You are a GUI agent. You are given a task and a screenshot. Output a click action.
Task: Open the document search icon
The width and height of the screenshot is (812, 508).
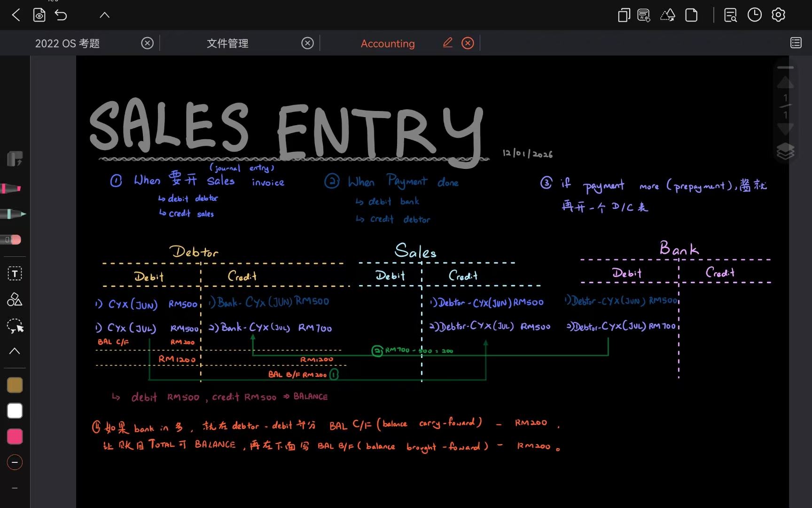(x=730, y=16)
